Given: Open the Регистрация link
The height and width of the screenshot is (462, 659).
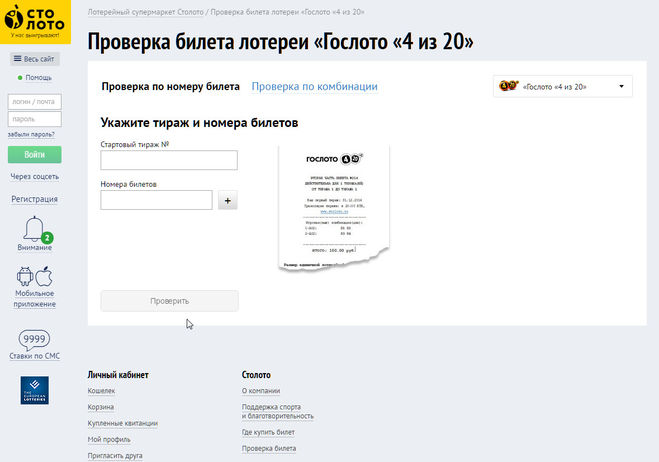Looking at the screenshot, I should (x=35, y=199).
